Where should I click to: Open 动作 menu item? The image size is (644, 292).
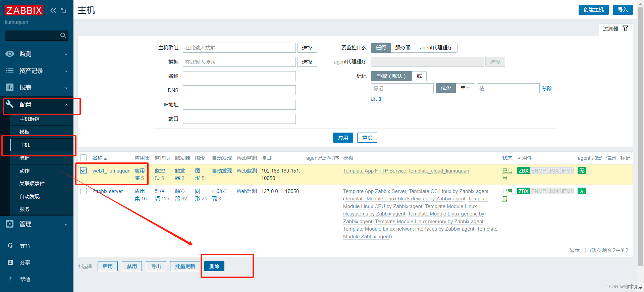pyautogui.click(x=42, y=171)
